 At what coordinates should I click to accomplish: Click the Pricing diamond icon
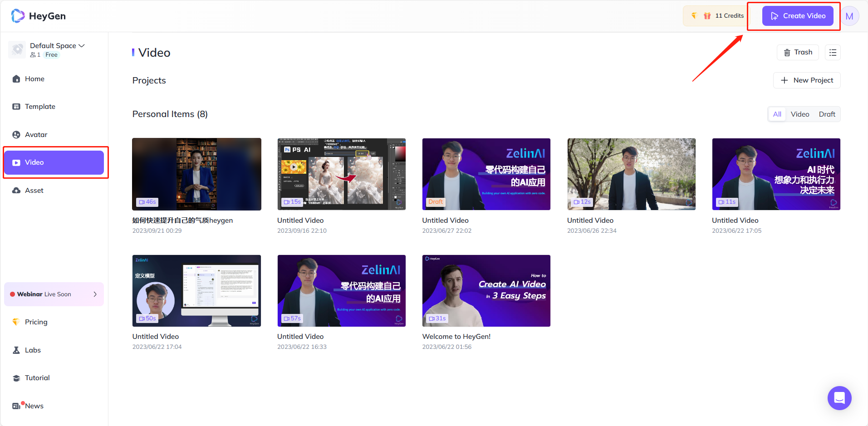[16, 322]
